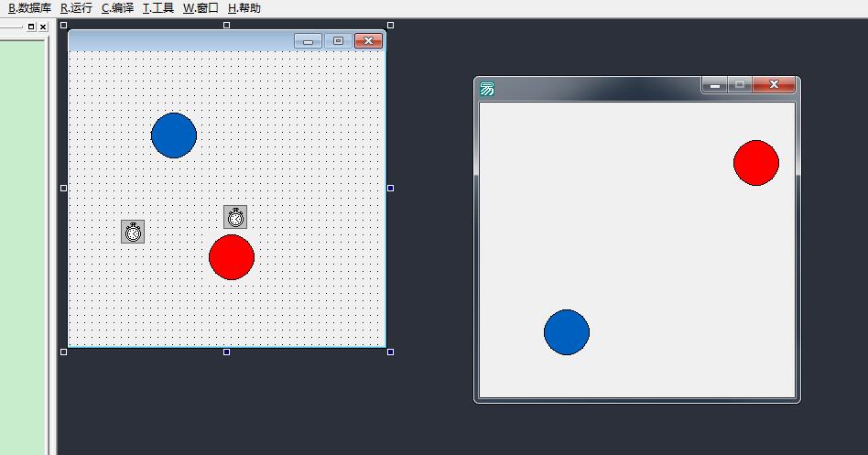The height and width of the screenshot is (455, 868).
Task: Click the red circle in the running window
Action: [756, 163]
